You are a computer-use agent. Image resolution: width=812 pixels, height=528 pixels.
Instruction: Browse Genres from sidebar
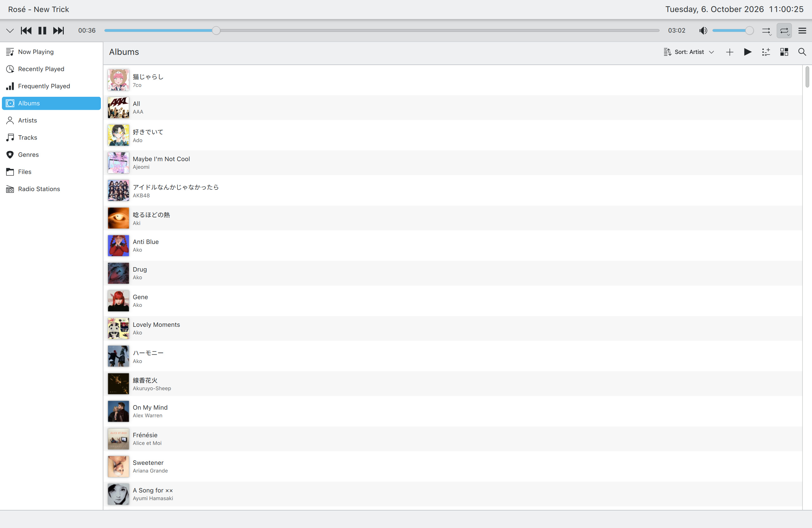(x=51, y=155)
